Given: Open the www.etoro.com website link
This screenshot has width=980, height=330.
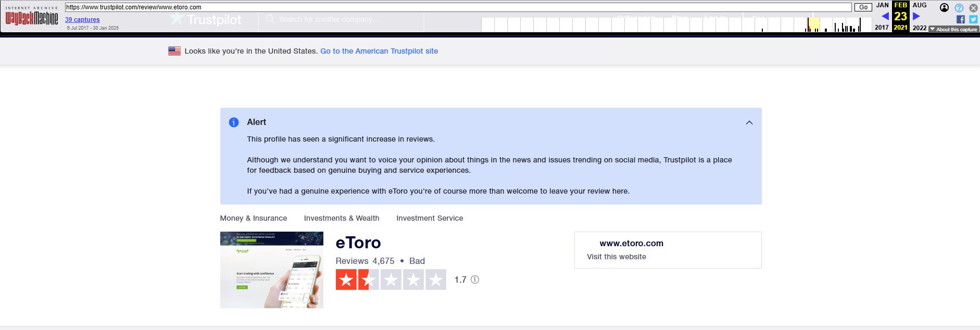Looking at the screenshot, I should pos(631,243).
